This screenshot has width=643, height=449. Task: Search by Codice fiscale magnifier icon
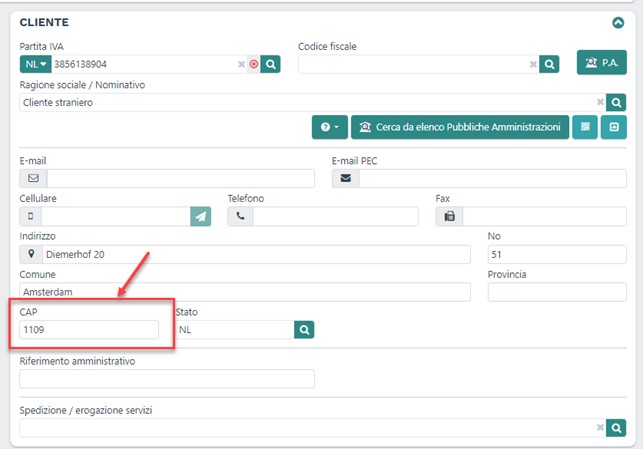click(549, 64)
